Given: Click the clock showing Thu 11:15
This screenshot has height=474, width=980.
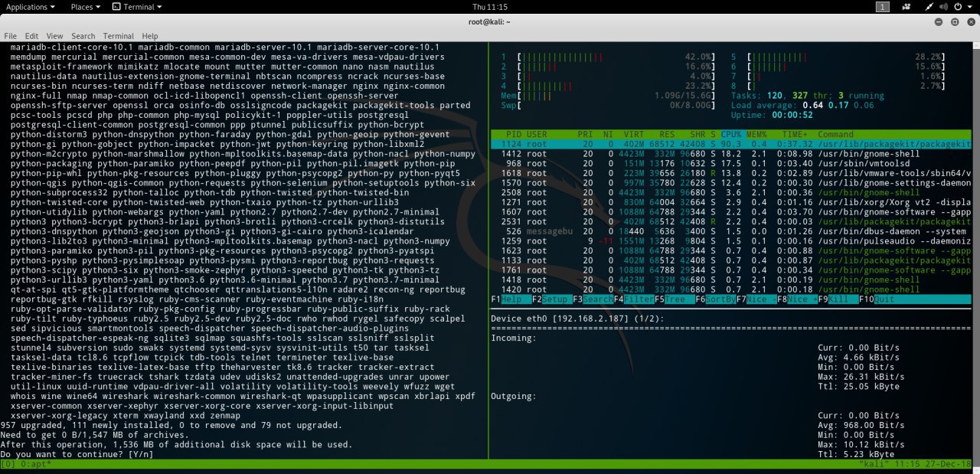Looking at the screenshot, I should (x=489, y=7).
